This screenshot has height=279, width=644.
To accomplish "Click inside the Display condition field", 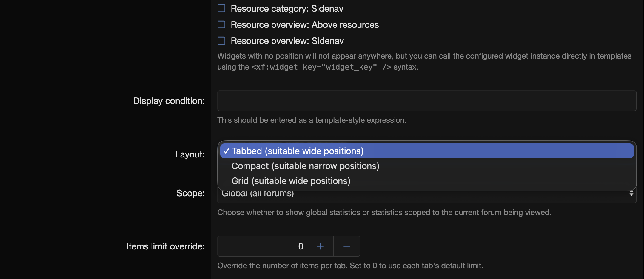I will click(424, 101).
